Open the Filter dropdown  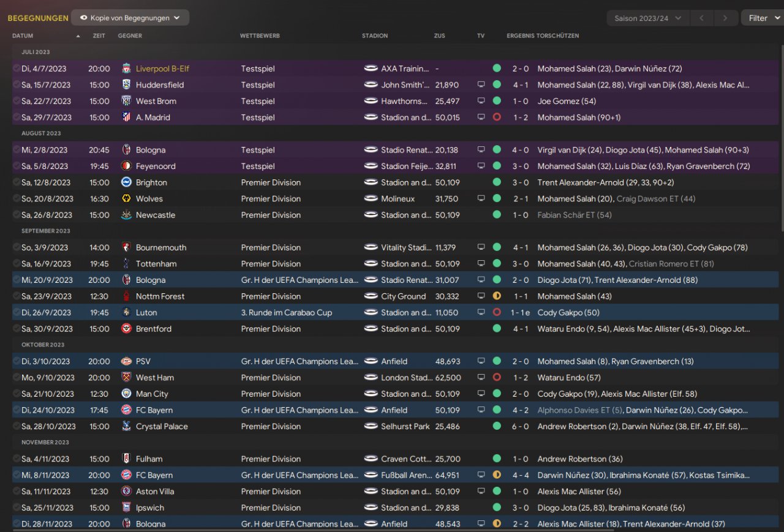762,18
